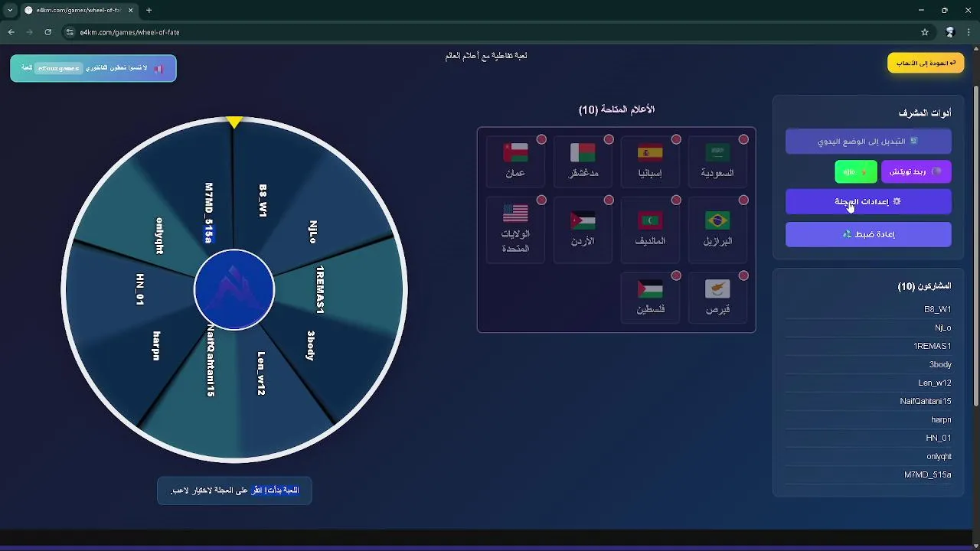Screen dimensions: 980x551
Task: Click the 1REMAS1 wheel segment
Action: 320,289
